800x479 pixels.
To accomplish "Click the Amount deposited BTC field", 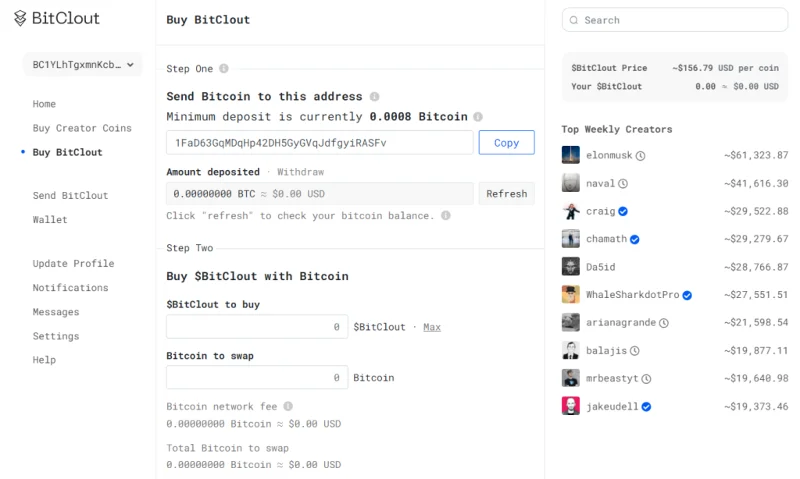I will coord(320,194).
